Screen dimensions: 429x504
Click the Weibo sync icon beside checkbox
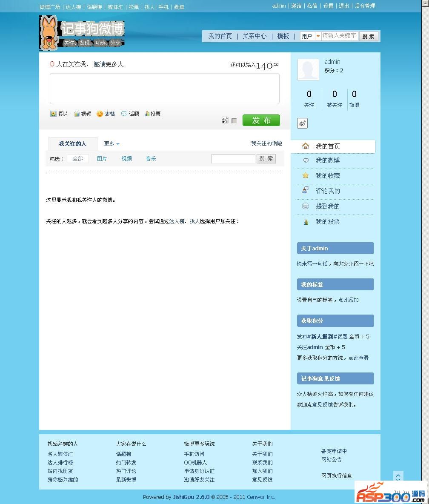(x=225, y=120)
